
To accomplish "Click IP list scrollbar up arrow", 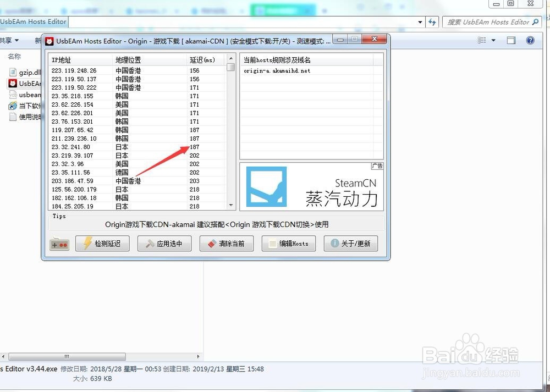I will coord(231,58).
